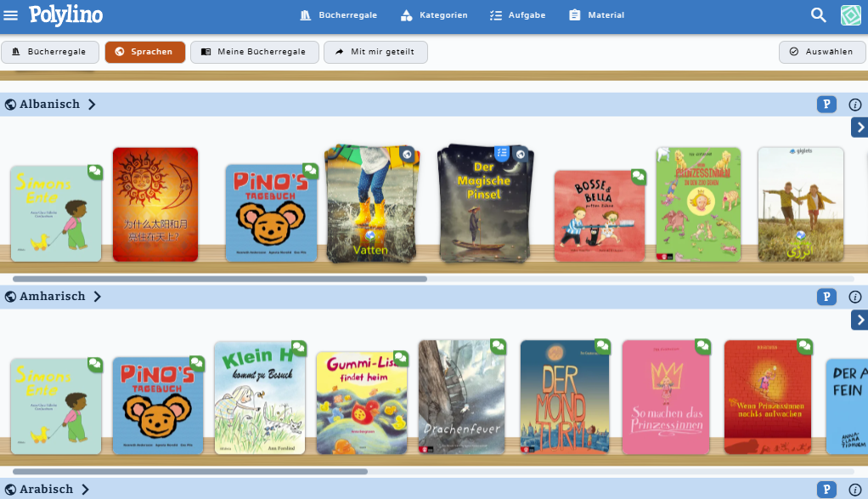Click task list badge on Magische Pinsel
Screen dimensions: 868x499
(502, 153)
